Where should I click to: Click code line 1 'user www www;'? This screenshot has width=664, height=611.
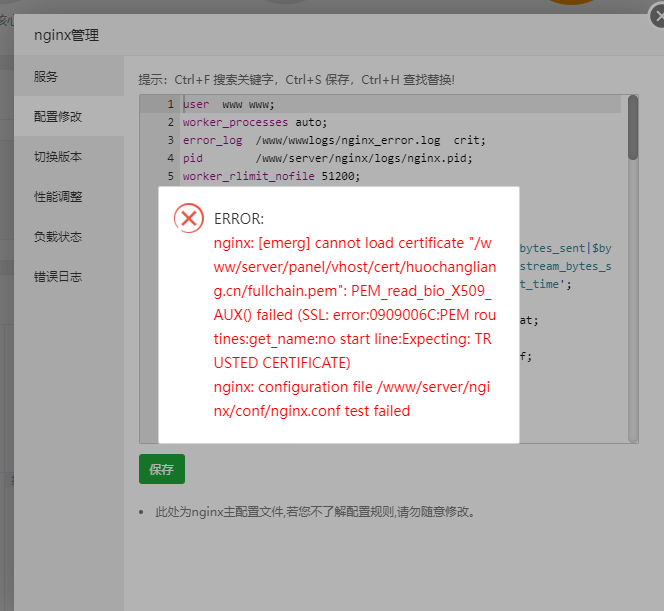click(x=229, y=104)
